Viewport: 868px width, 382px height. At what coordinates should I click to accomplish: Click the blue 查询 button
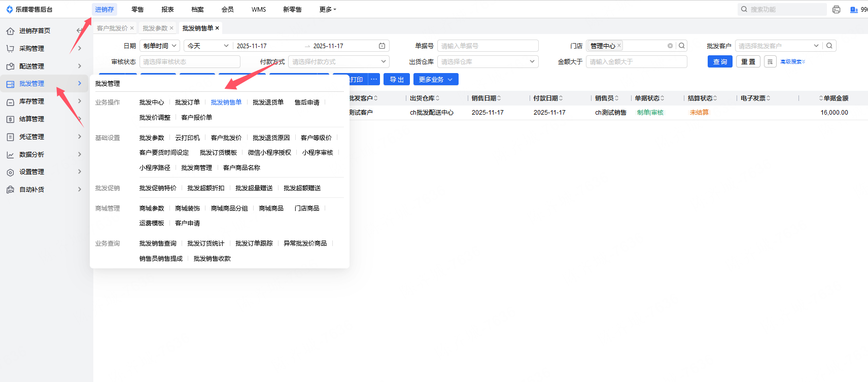click(719, 62)
